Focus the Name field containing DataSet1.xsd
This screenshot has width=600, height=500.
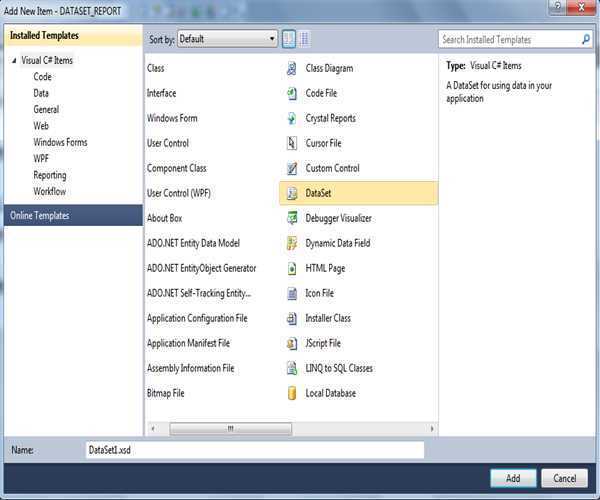coord(254,451)
